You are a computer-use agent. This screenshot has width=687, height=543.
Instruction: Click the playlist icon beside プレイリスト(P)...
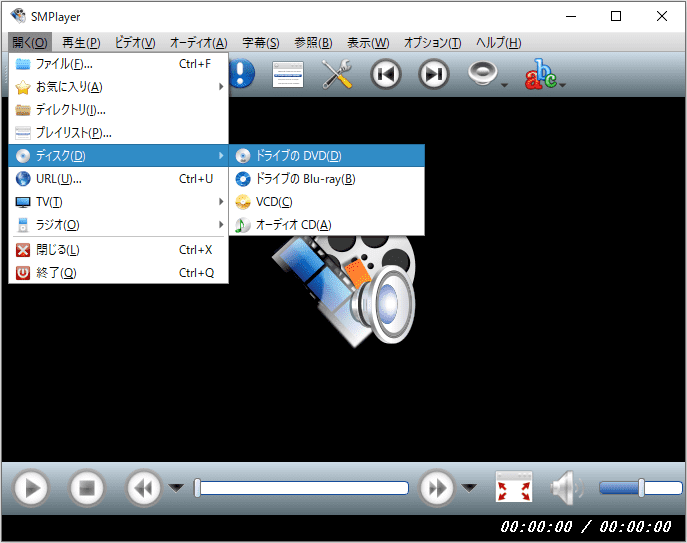(23, 133)
